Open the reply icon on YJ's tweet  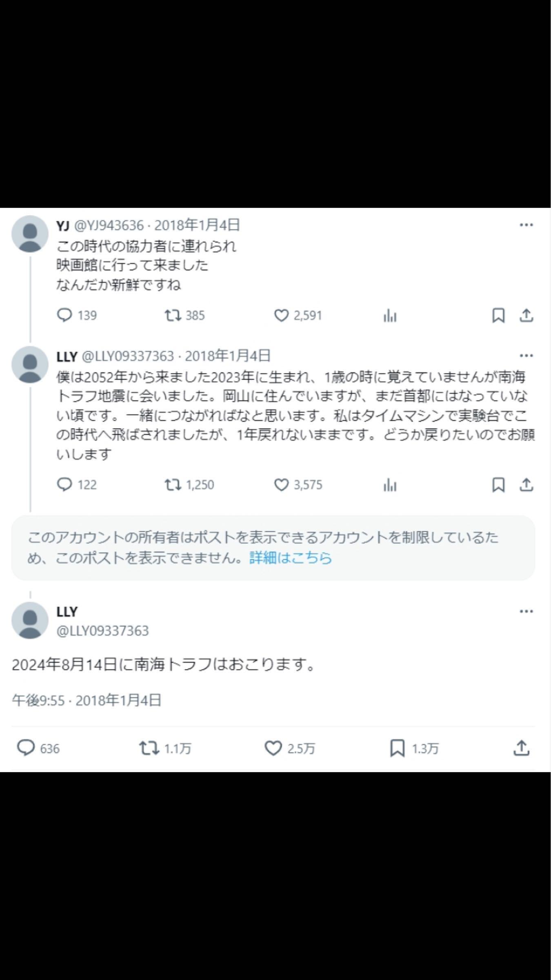[66, 315]
